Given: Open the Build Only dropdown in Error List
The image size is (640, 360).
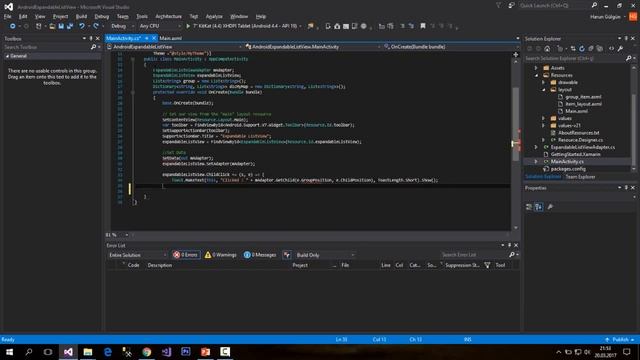Looking at the screenshot, I should [x=325, y=255].
